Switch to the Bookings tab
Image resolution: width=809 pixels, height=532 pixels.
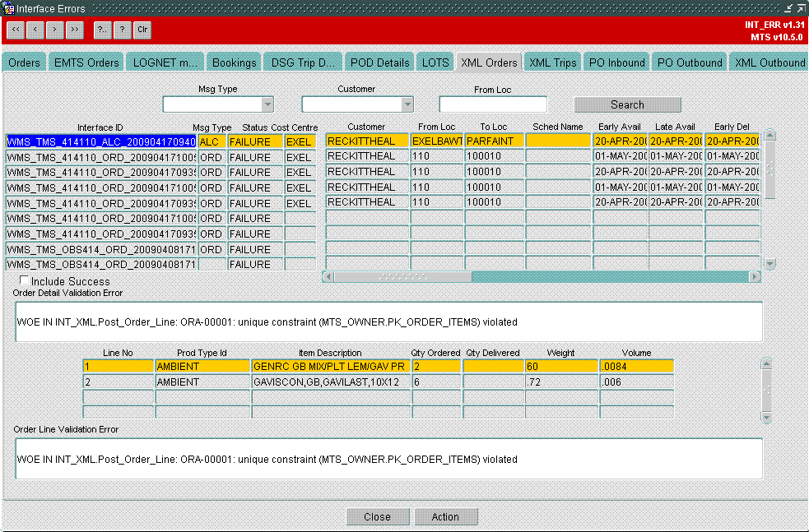tap(235, 62)
